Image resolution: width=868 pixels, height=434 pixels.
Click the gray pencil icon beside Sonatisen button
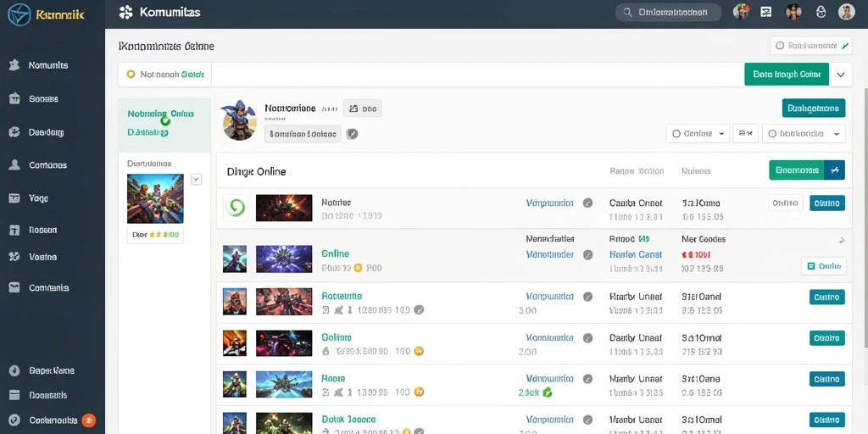pyautogui.click(x=352, y=133)
